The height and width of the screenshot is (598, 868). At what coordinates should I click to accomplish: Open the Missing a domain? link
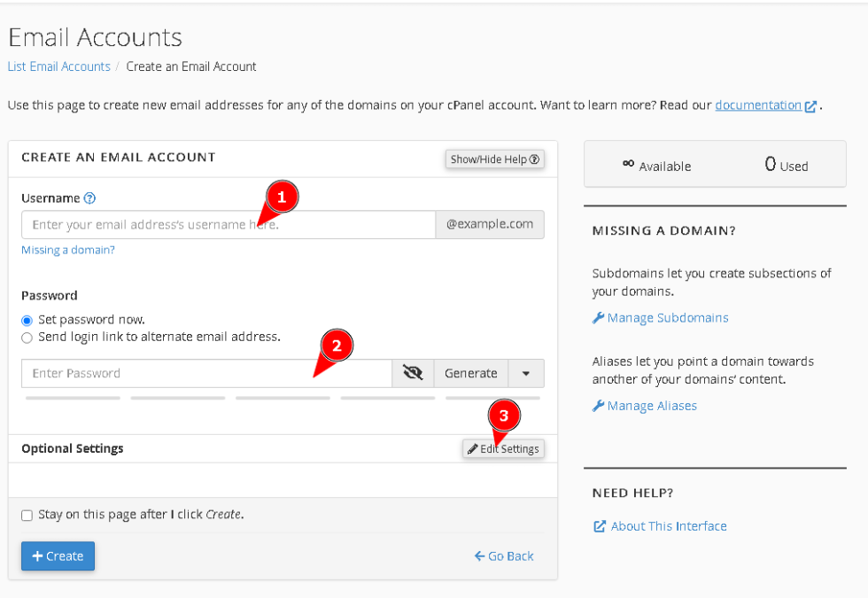[68, 249]
